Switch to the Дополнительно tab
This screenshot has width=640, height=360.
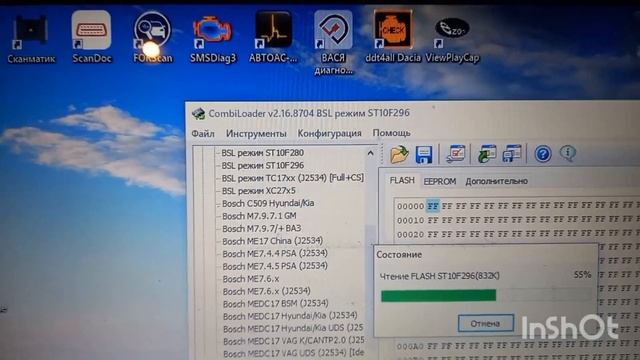point(496,181)
